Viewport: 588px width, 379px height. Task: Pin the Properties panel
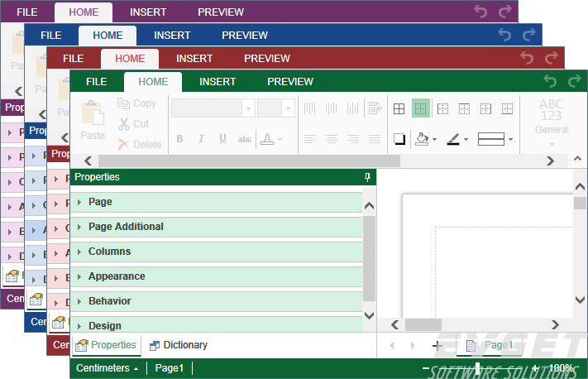367,177
